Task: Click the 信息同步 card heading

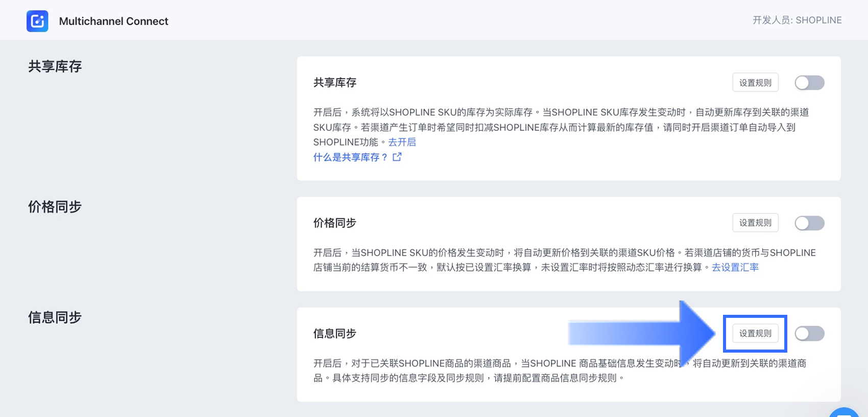Action: pos(335,333)
